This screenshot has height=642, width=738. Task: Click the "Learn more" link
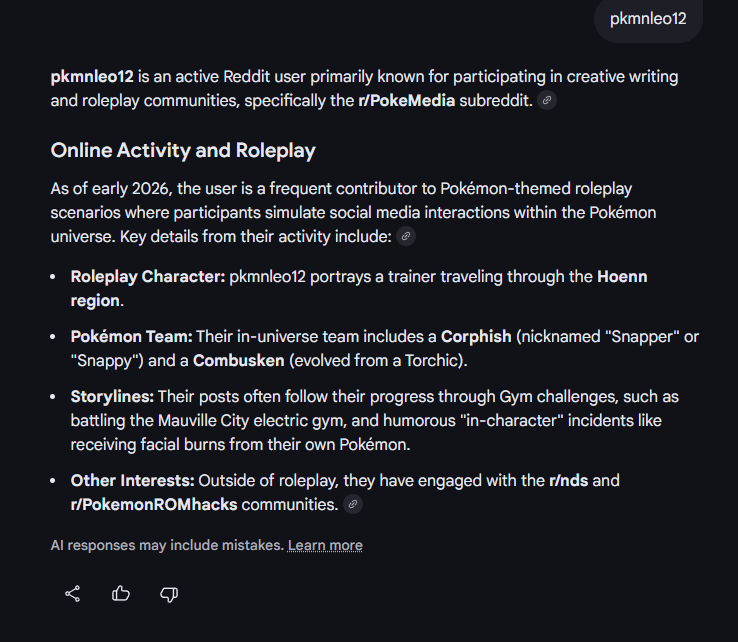[x=325, y=545]
